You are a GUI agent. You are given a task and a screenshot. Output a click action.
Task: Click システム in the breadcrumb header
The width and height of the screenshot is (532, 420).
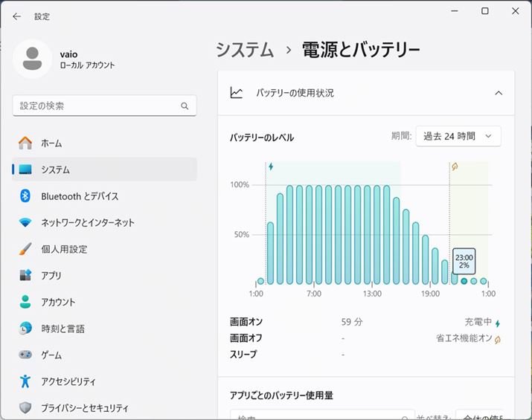245,50
